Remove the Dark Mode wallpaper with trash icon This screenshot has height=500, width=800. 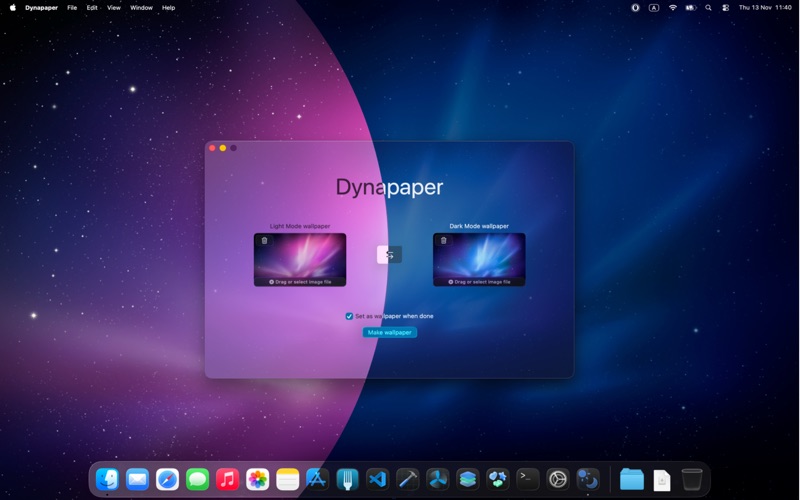pyautogui.click(x=443, y=240)
